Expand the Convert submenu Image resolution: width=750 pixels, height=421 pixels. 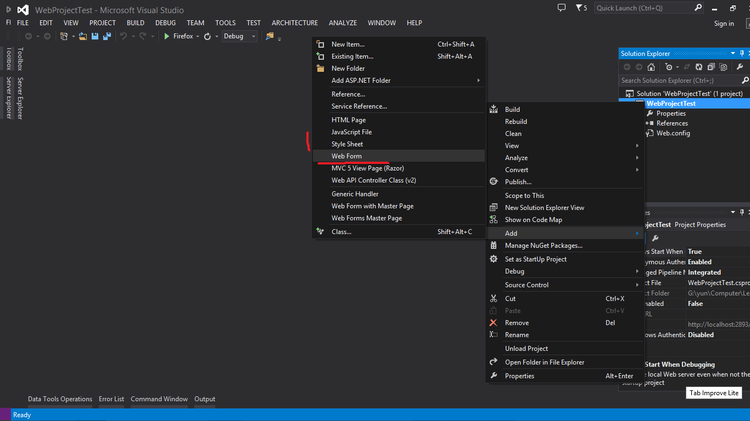click(x=564, y=169)
